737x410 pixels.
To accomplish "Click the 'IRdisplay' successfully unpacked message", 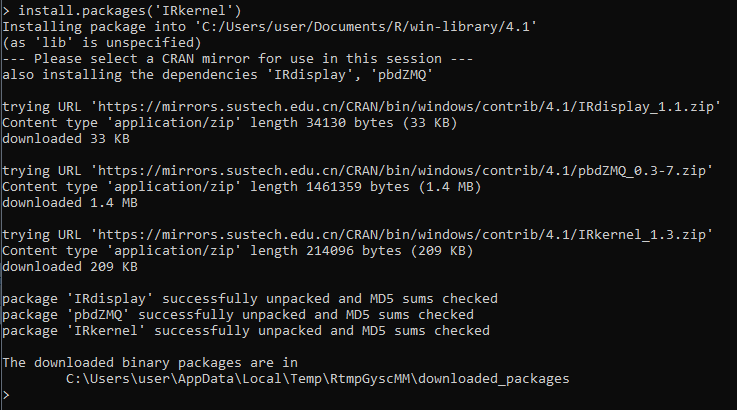I will [x=250, y=299].
